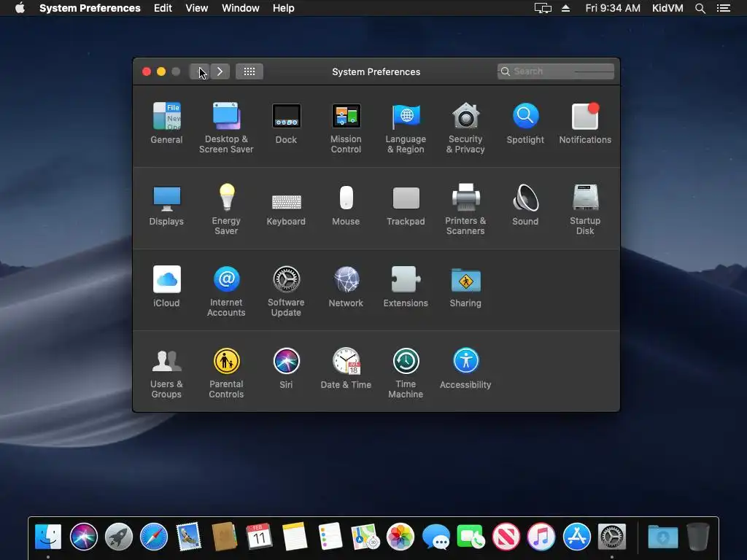Open Mail from the Dock

pyautogui.click(x=189, y=537)
